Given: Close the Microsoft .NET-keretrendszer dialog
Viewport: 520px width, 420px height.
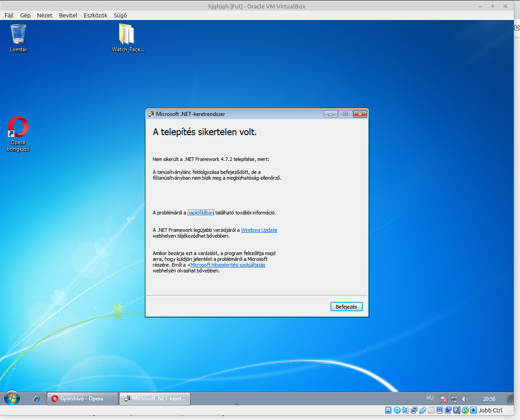Looking at the screenshot, I should [360, 114].
